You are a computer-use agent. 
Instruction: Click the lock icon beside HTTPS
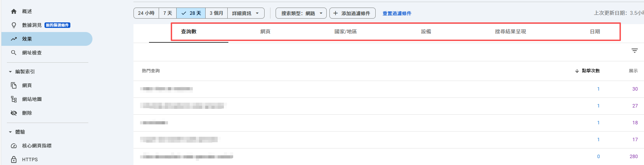pos(14,159)
